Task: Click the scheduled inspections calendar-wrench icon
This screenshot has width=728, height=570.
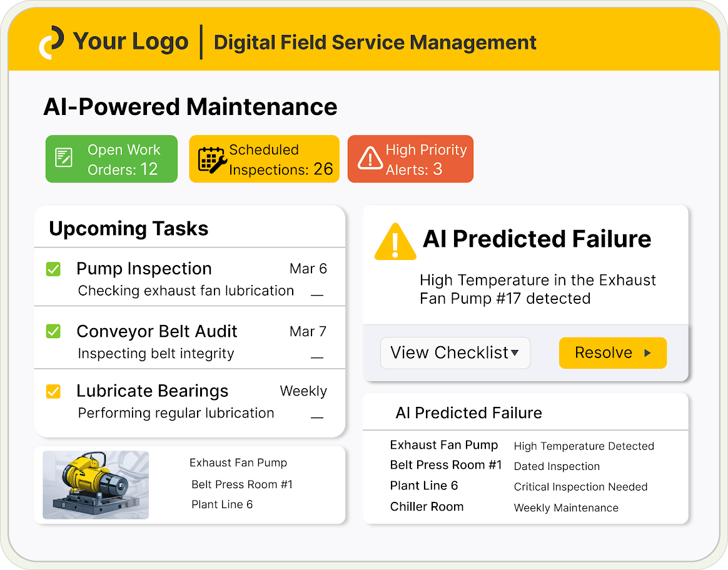Action: click(x=211, y=159)
